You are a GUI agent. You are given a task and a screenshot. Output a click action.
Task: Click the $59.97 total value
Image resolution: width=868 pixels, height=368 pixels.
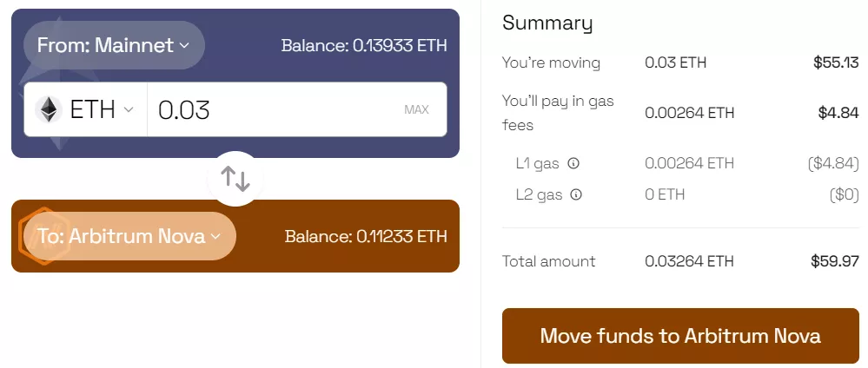[x=834, y=261]
